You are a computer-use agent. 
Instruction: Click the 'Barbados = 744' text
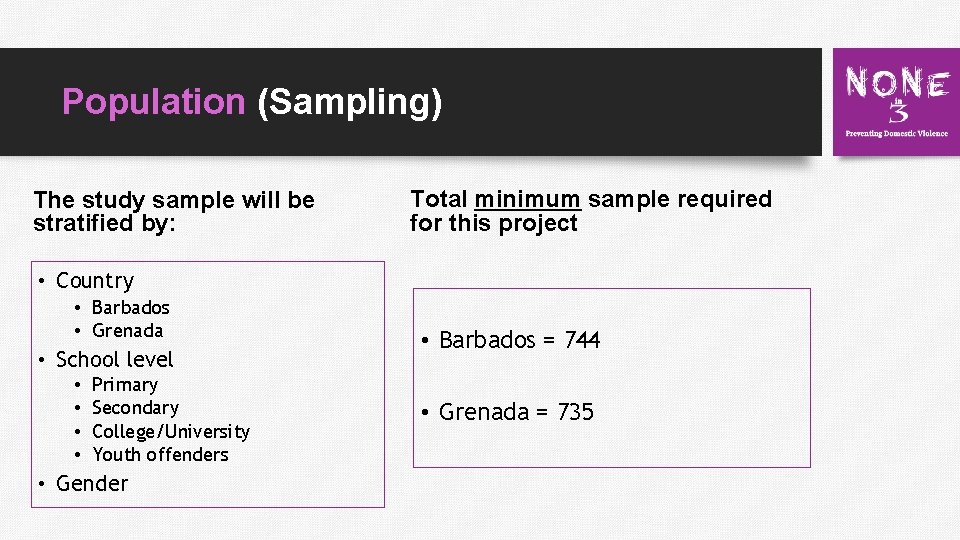coord(519,340)
